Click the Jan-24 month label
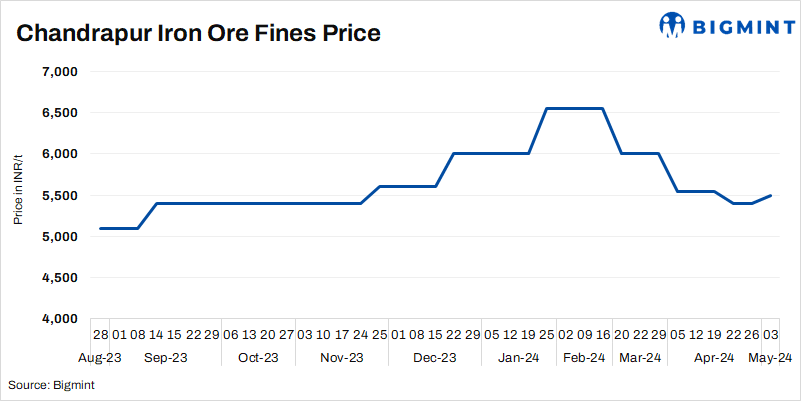The height and width of the screenshot is (401, 801). click(x=520, y=357)
